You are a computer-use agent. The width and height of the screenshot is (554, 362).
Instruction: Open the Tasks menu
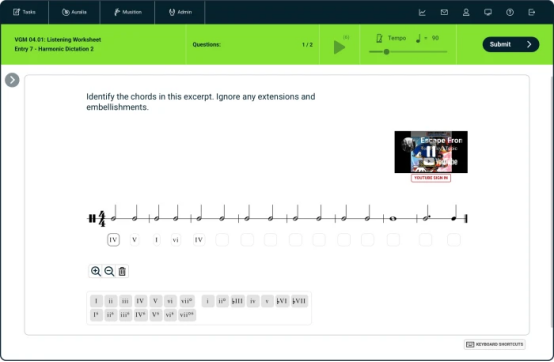coord(24,12)
